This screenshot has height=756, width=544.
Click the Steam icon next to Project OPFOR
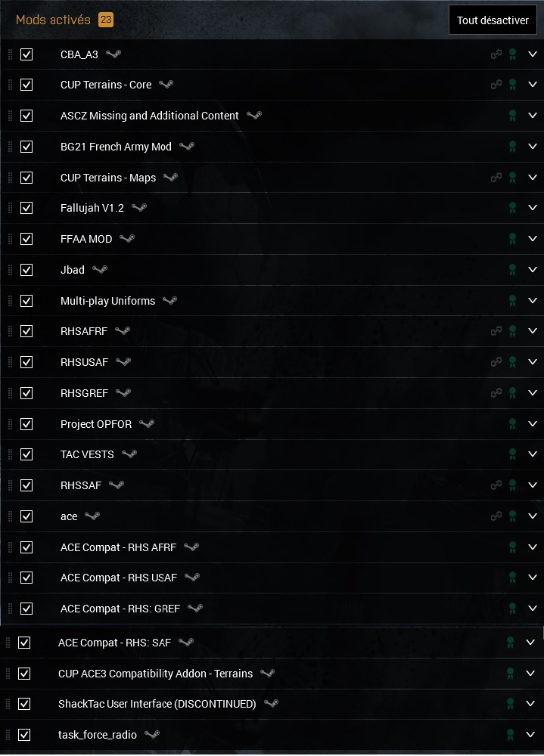[x=147, y=424]
